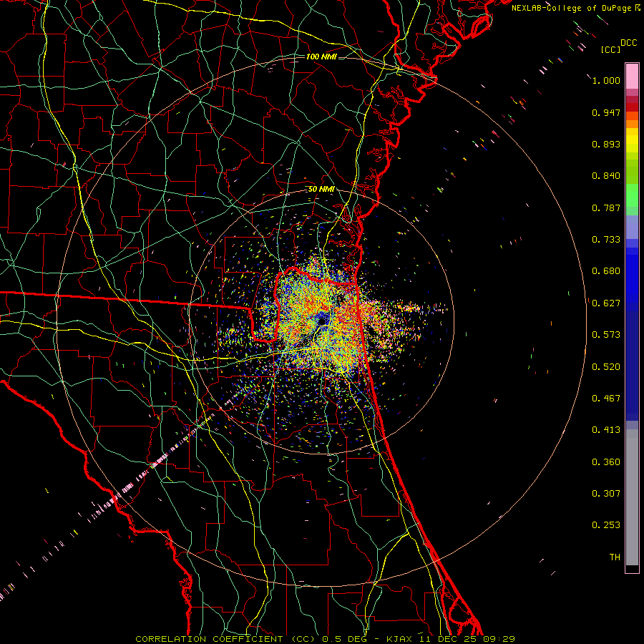Click the 0.573 legend value
This screenshot has height=644, width=644.
coord(606,335)
